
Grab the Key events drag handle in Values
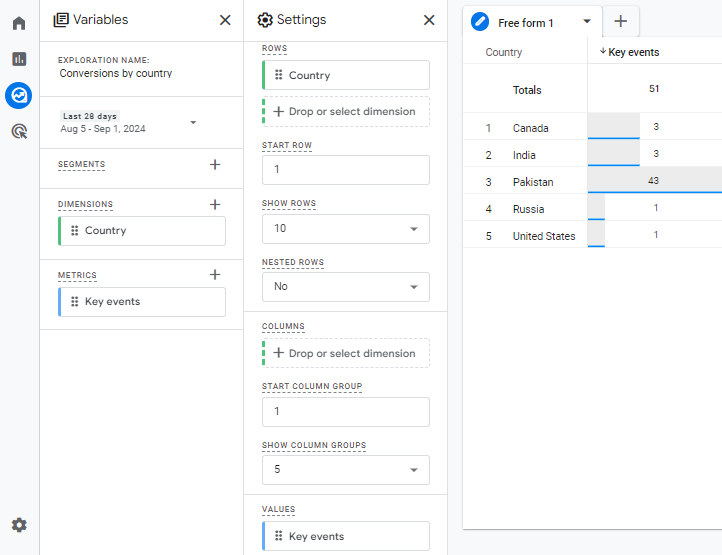[278, 536]
